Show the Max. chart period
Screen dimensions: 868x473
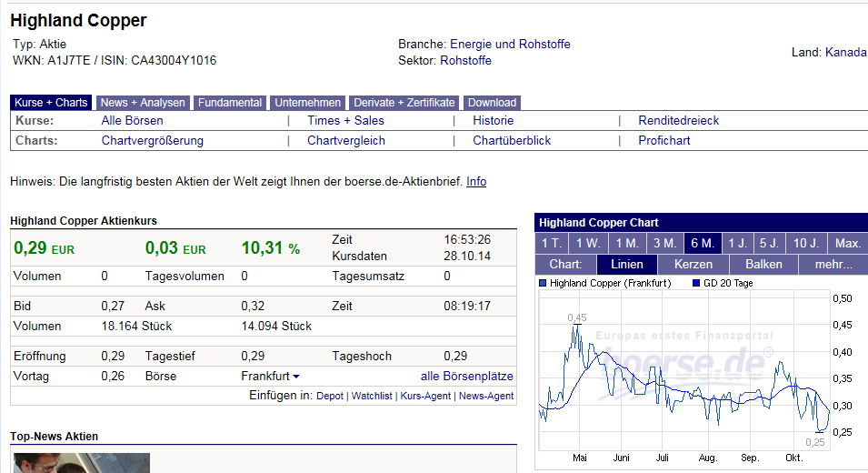847,243
